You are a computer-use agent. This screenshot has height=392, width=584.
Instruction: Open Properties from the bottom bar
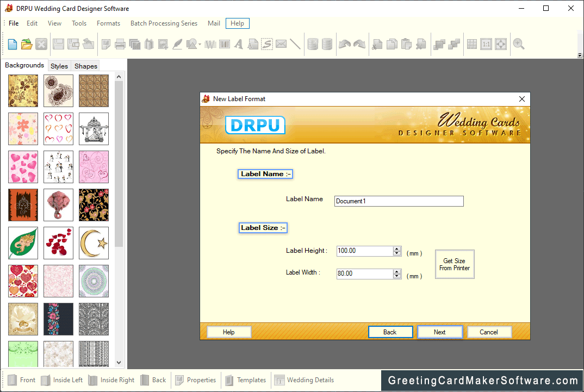click(x=196, y=380)
